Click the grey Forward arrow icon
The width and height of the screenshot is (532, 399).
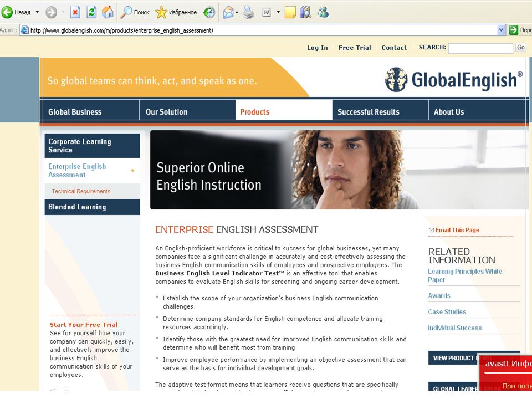coord(51,13)
